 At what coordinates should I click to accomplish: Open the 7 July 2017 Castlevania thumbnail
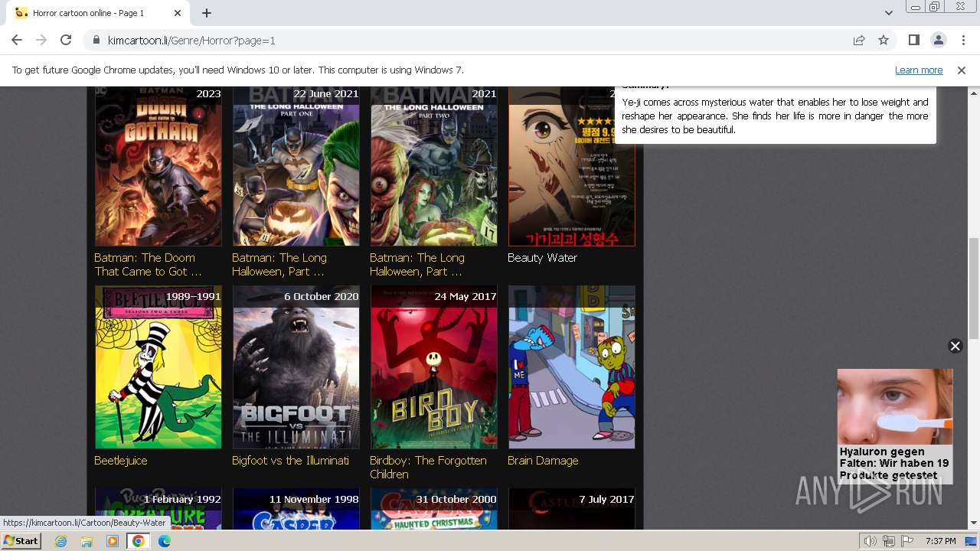[x=572, y=510]
